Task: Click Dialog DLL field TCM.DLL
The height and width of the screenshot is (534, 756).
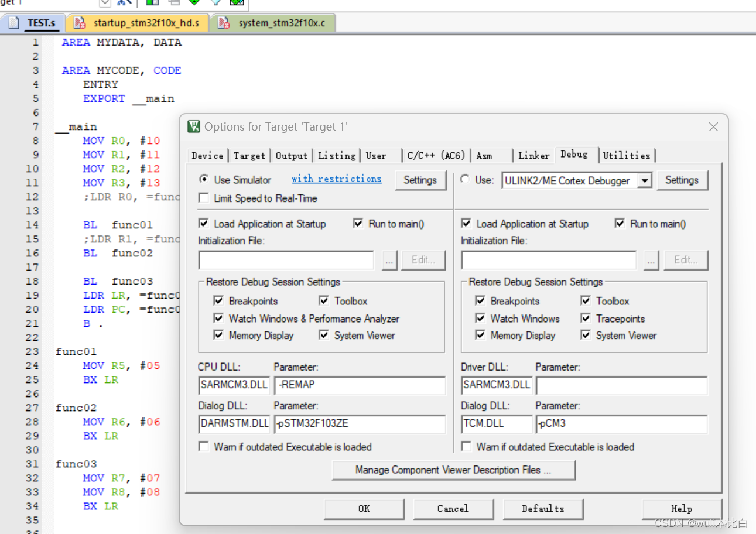Action: point(496,424)
